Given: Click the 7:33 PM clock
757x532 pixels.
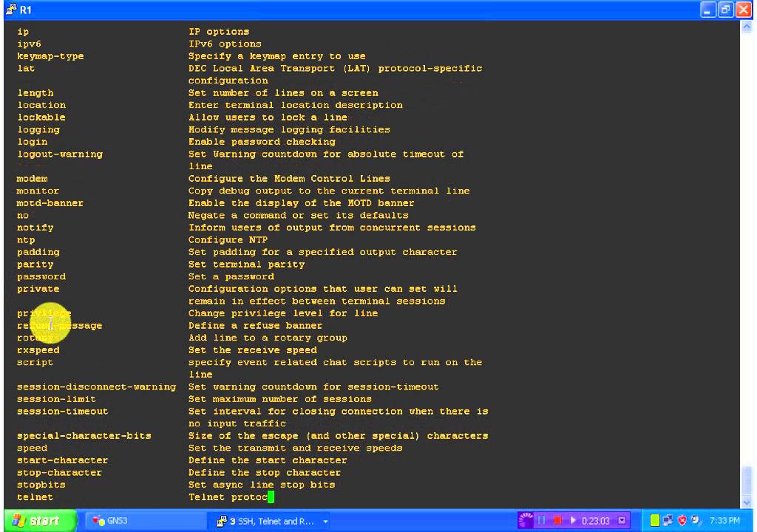Looking at the screenshot, I should point(724,521).
